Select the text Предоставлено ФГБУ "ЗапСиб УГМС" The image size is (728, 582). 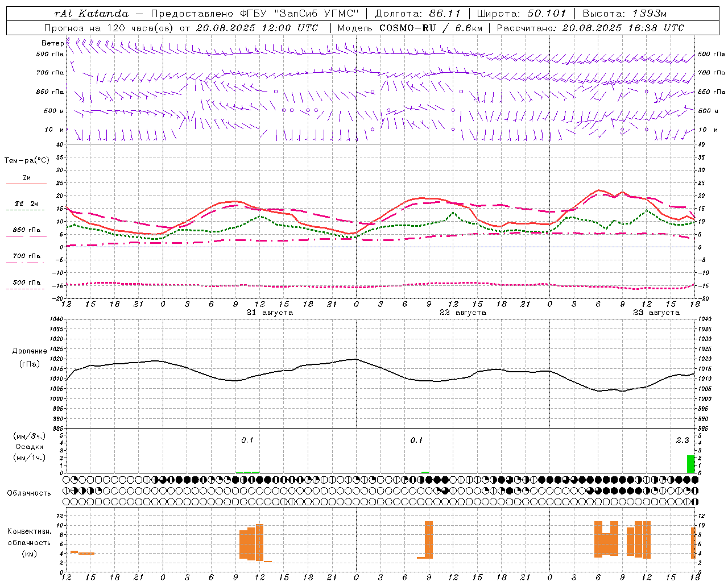[x=255, y=14]
